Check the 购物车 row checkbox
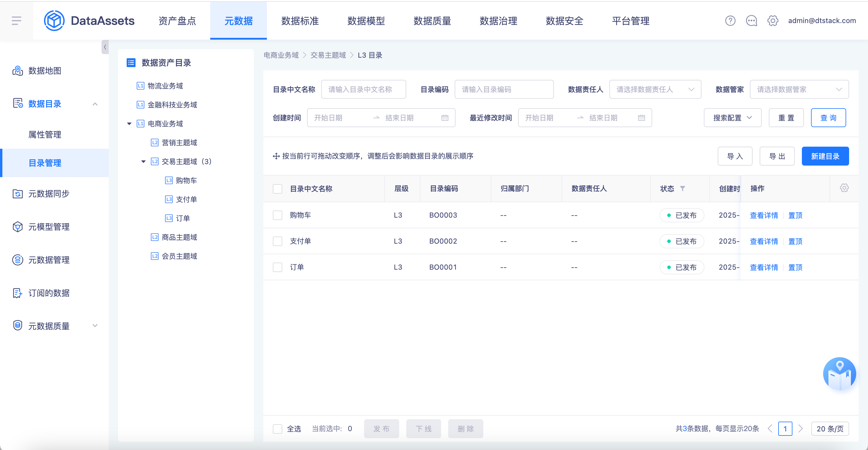The height and width of the screenshot is (450, 868). 277,215
